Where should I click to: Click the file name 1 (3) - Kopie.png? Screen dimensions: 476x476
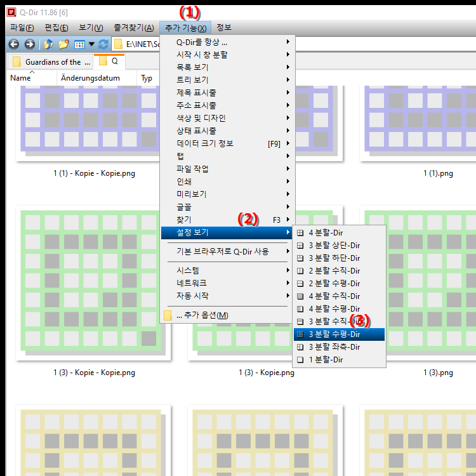point(267,373)
